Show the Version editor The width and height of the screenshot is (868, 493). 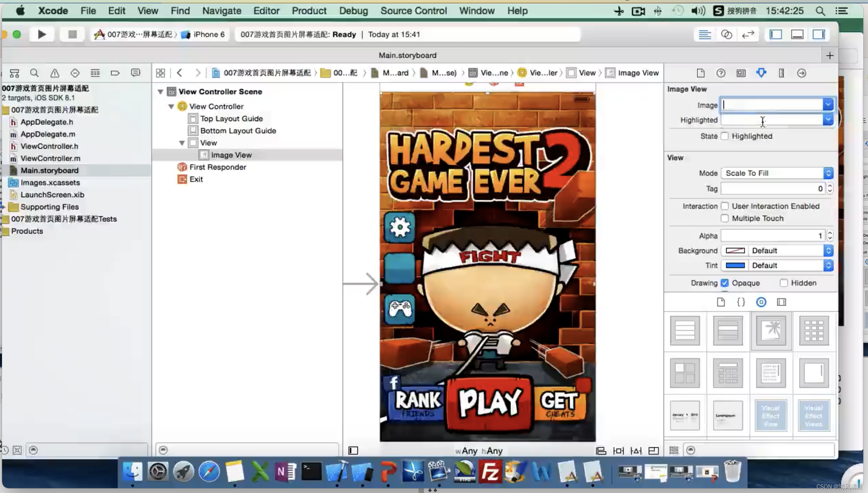(748, 35)
